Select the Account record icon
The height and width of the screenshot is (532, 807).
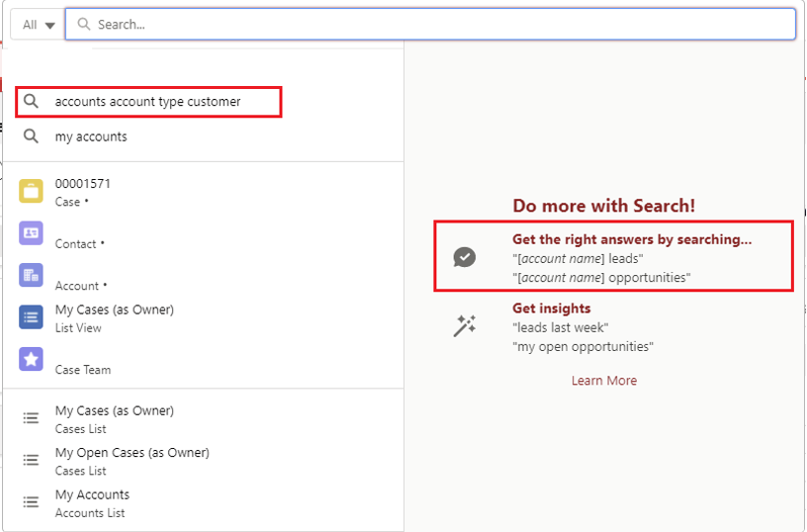tap(31, 275)
